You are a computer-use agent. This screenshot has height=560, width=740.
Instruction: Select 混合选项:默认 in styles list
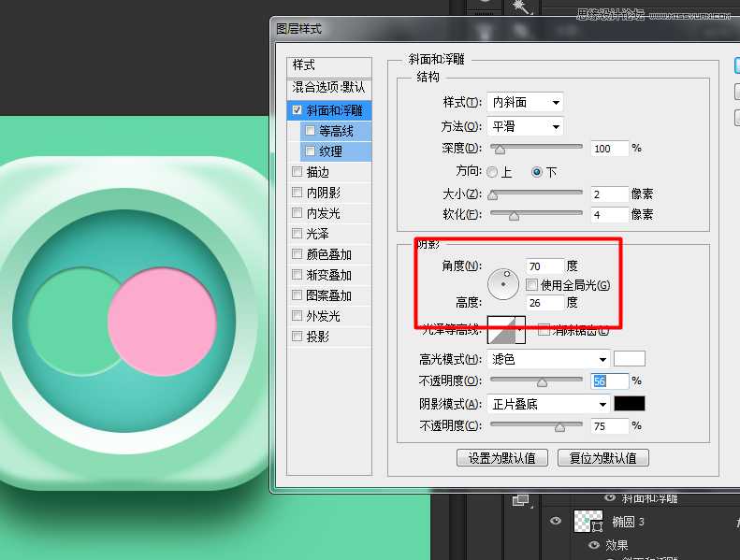pos(329,88)
